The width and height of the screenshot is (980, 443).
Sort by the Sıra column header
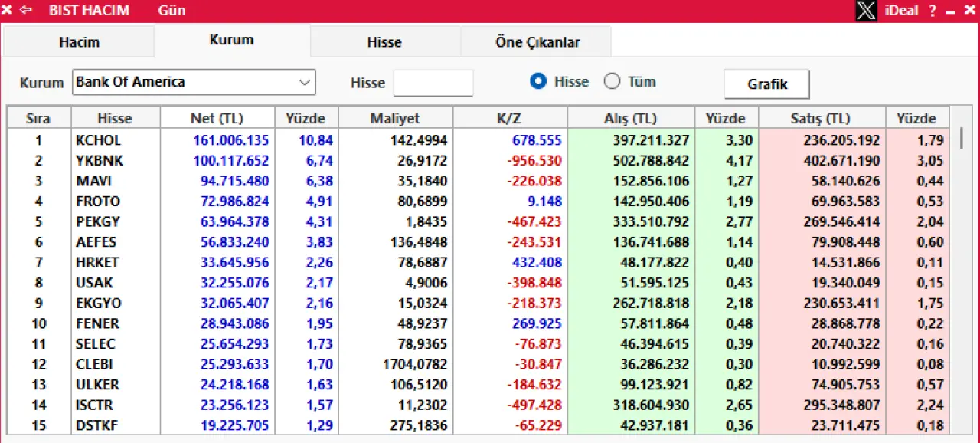(38, 118)
